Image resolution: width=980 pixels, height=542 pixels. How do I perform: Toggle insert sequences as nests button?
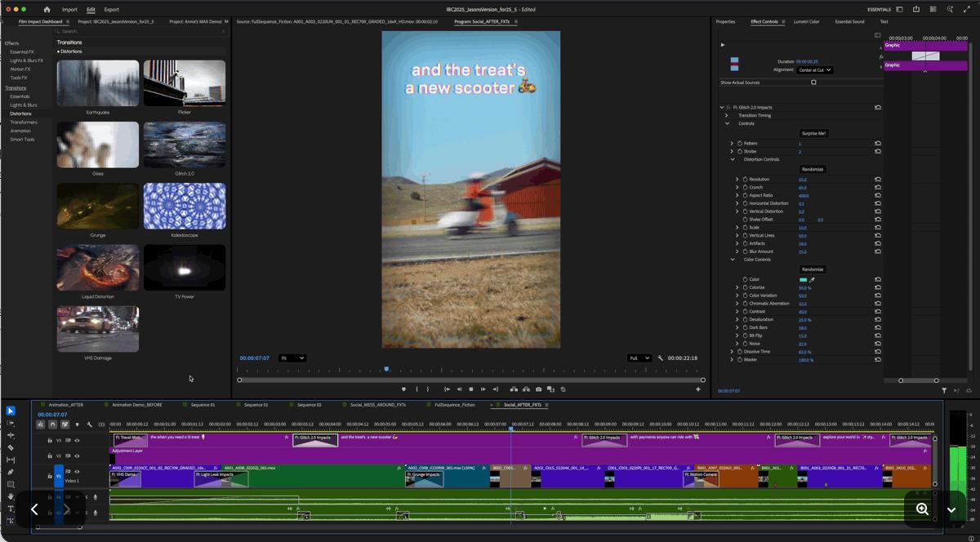[x=41, y=424]
